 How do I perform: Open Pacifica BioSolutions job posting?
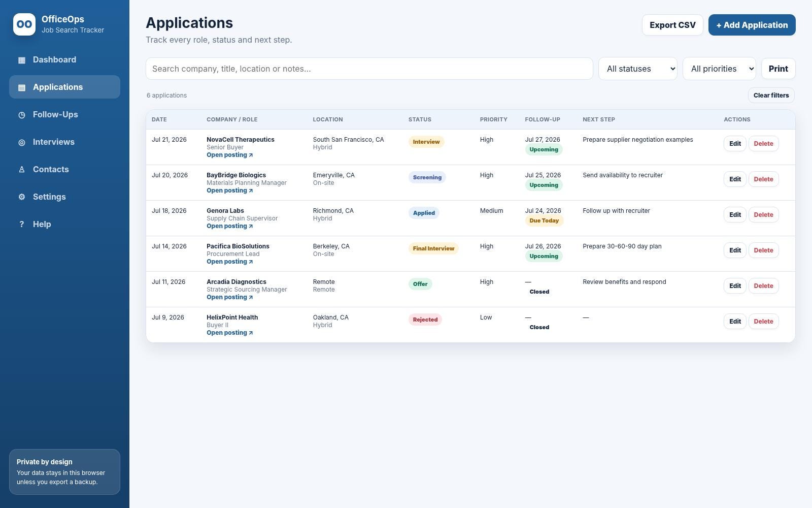(x=229, y=262)
